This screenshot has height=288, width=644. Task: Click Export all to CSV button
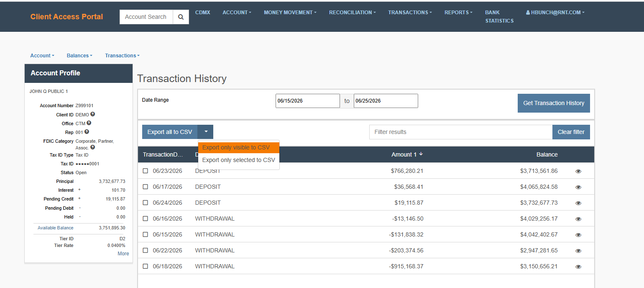[x=170, y=132]
